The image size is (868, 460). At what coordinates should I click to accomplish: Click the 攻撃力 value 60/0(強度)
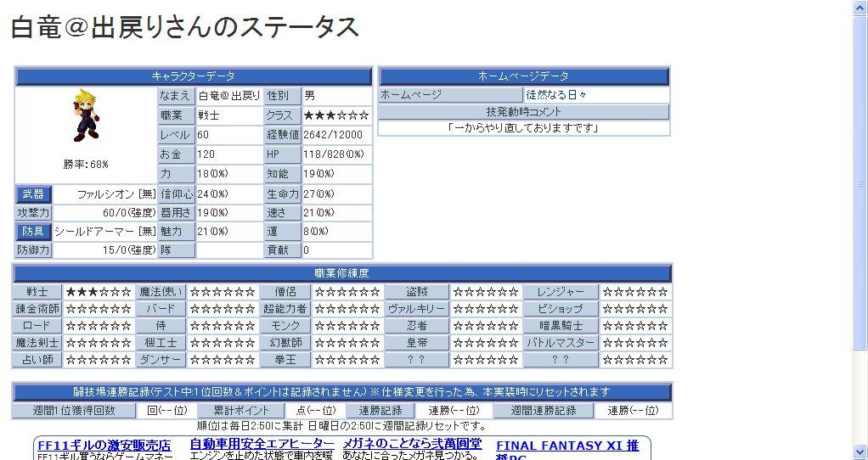point(130,213)
